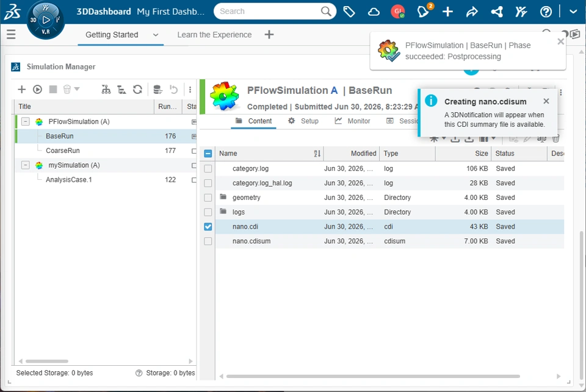This screenshot has height=392, width=586.
Task: Check the nano.cdisum row checkbox
Action: [208, 241]
